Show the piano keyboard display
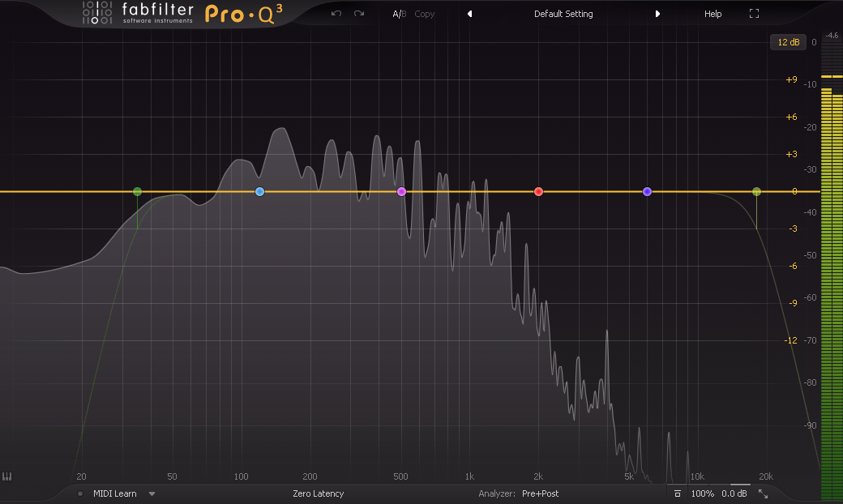Image resolution: width=843 pixels, height=504 pixels. tap(7, 477)
